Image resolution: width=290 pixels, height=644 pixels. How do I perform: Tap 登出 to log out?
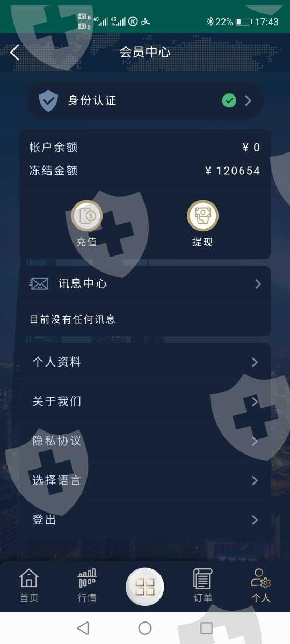click(145, 520)
